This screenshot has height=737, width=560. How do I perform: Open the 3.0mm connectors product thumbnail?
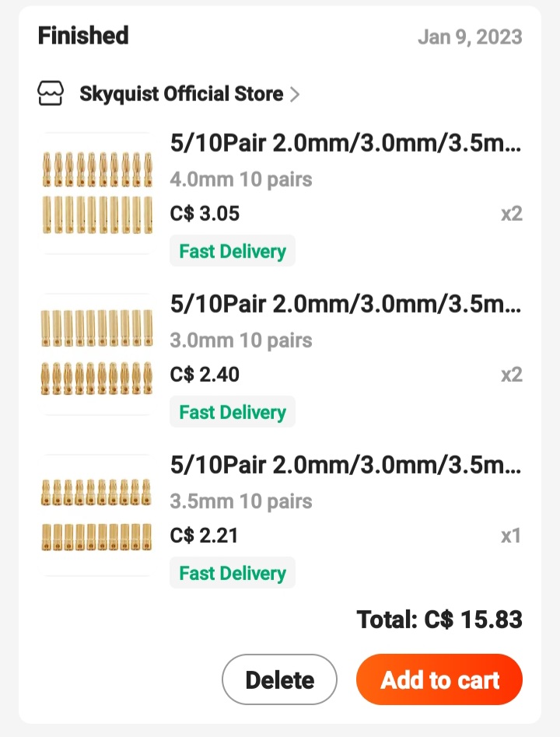point(96,354)
